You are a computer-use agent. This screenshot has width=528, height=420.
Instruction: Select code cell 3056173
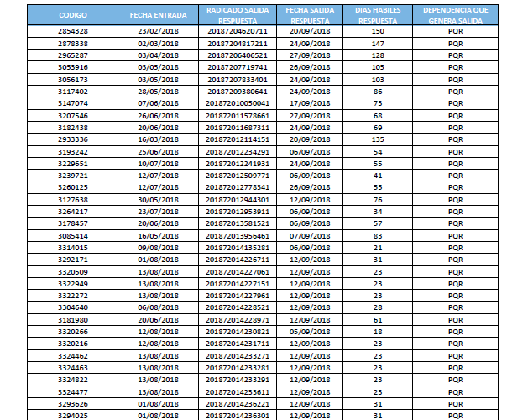point(73,80)
